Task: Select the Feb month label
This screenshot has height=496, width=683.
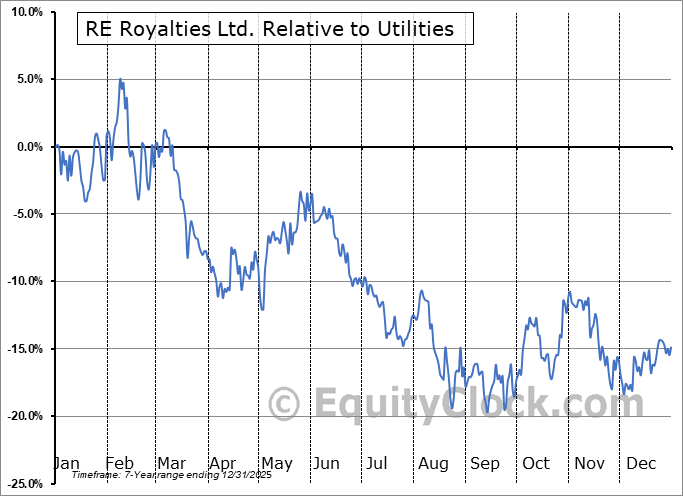Action: [x=121, y=463]
